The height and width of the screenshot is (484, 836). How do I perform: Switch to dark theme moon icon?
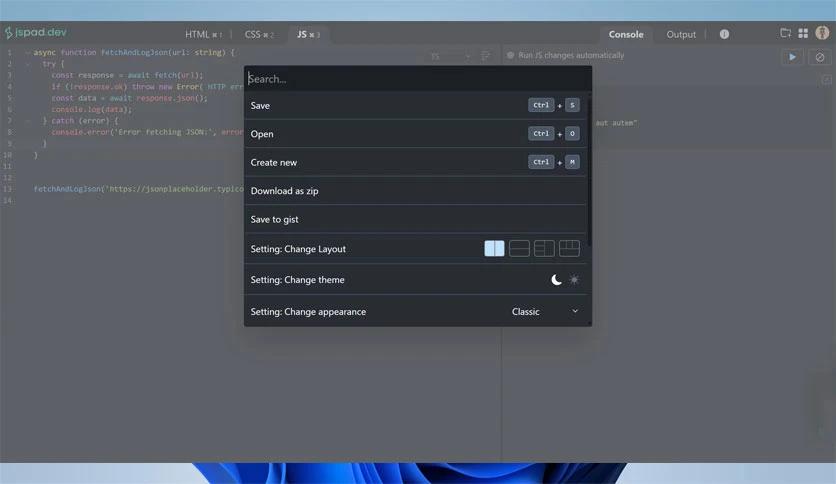(556, 280)
